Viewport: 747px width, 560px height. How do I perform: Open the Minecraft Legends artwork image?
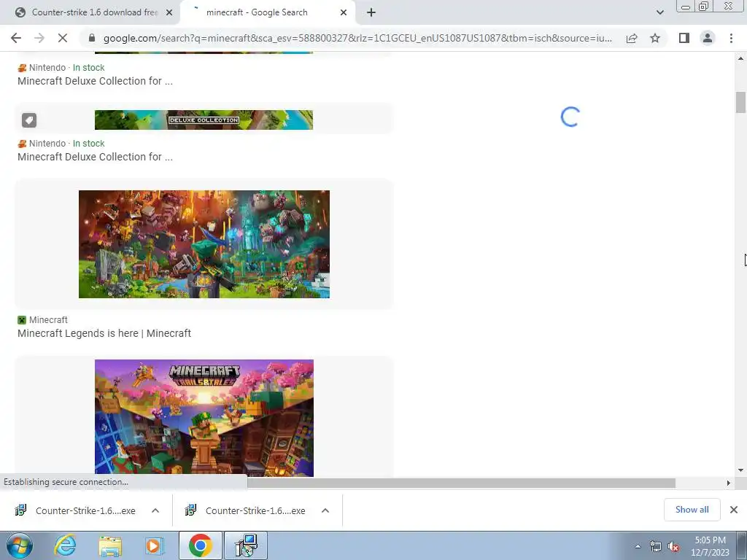click(204, 244)
